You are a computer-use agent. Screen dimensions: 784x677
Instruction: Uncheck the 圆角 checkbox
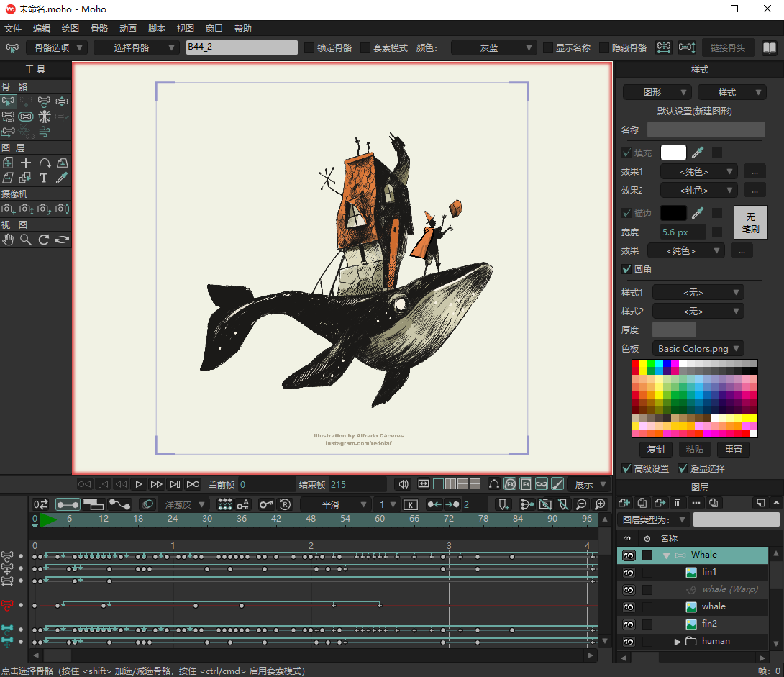pos(626,269)
